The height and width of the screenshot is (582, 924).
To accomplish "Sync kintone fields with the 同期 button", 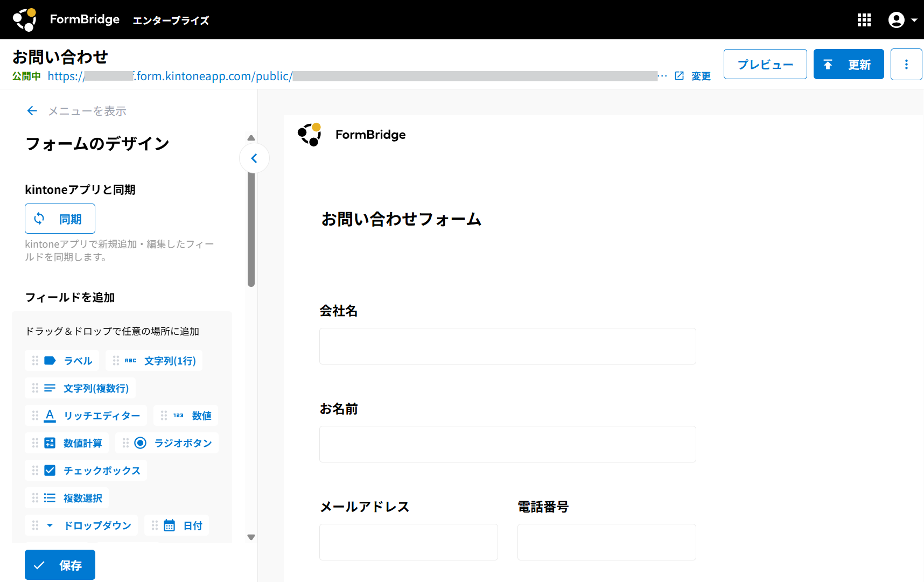I will [60, 219].
